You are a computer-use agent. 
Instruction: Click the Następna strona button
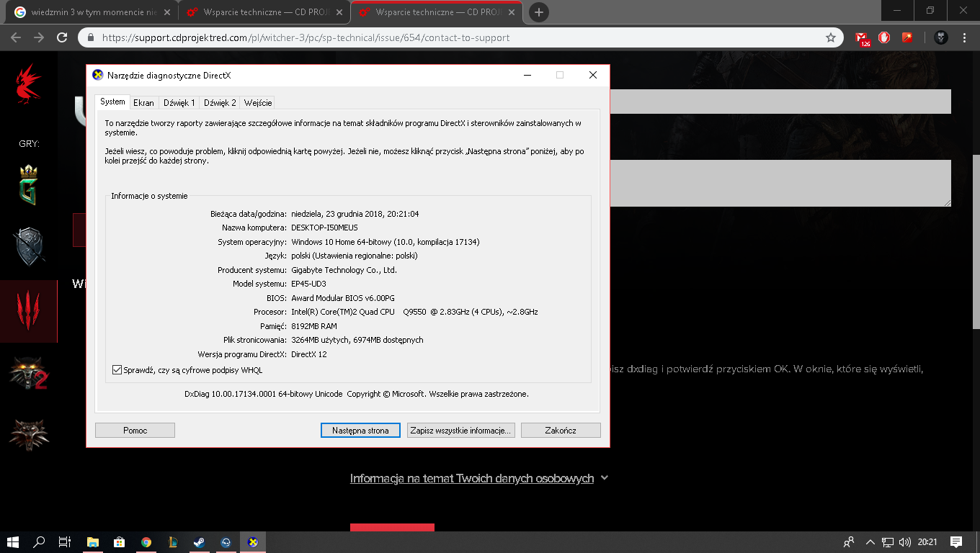pos(360,431)
